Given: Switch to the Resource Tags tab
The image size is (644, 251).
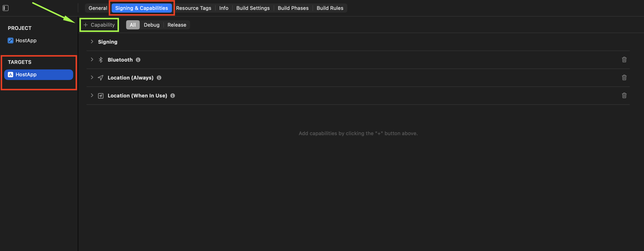Looking at the screenshot, I should point(194,8).
